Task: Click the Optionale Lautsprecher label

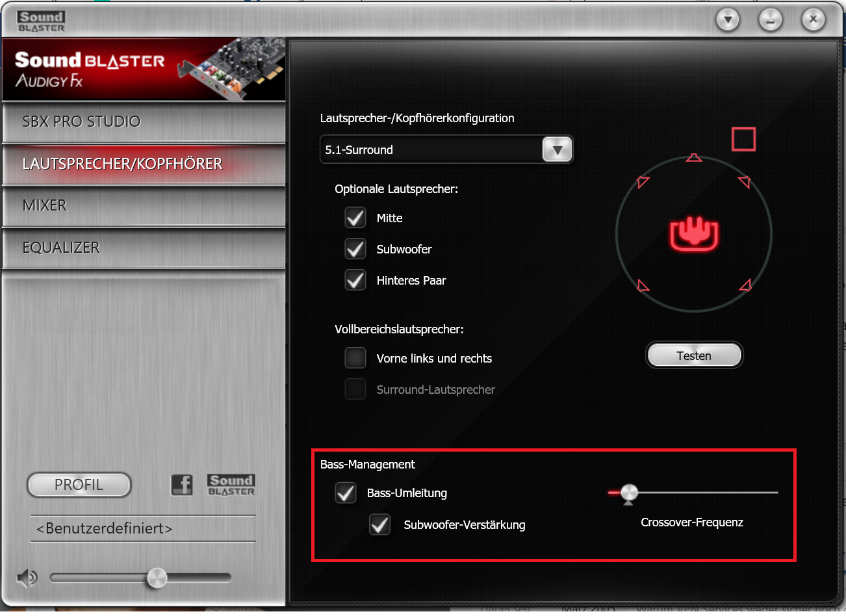Action: [396, 189]
